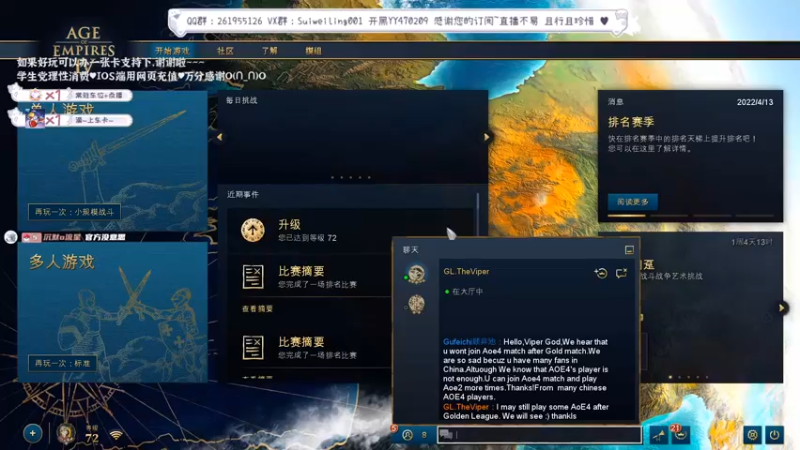The height and width of the screenshot is (450, 800).
Task: Click the 每日挑战 panel title
Action: pos(242,100)
